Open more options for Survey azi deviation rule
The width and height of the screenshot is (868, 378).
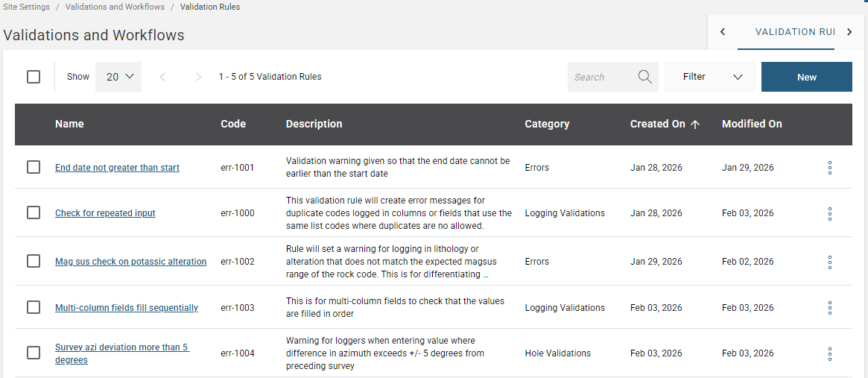829,353
